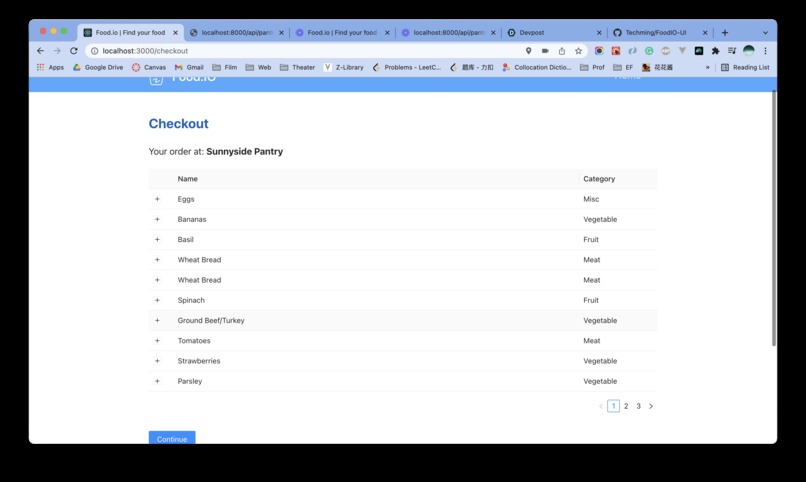Open the Google Drive bookmark
This screenshot has height=482, width=806.
(x=98, y=67)
